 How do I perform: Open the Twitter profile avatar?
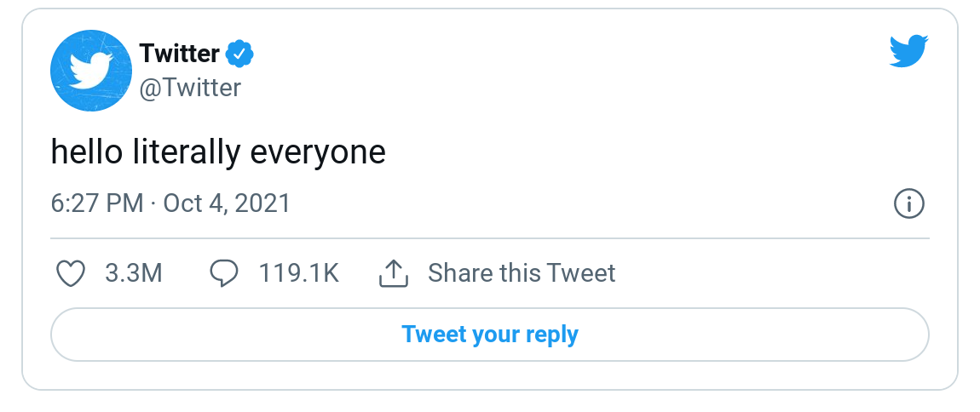89,70
